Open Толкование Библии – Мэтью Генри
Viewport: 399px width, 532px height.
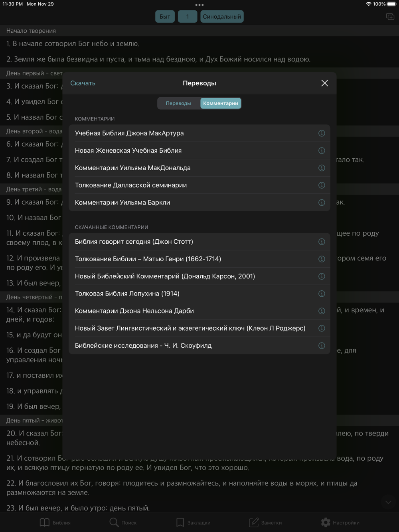pos(199,259)
